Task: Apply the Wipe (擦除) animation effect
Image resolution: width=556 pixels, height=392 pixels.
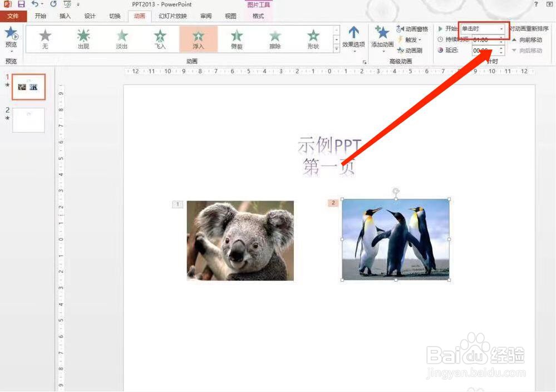Action: click(275, 39)
